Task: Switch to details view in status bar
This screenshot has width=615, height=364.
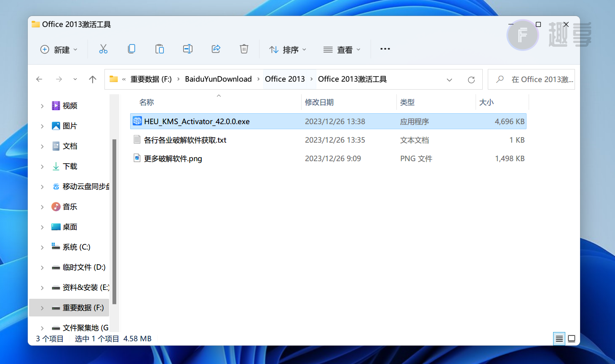Action: (x=559, y=338)
